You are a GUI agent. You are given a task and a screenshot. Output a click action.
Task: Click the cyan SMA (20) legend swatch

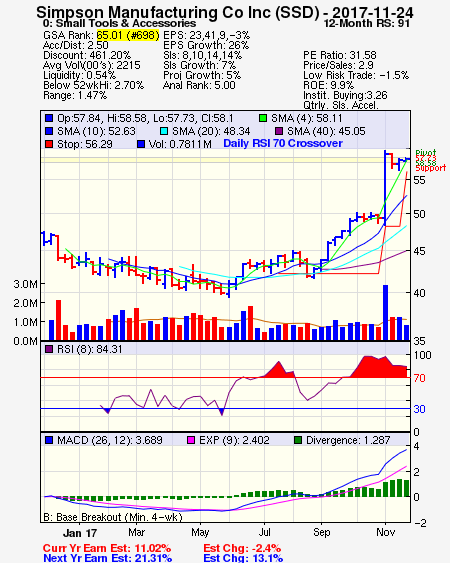pos(164,131)
